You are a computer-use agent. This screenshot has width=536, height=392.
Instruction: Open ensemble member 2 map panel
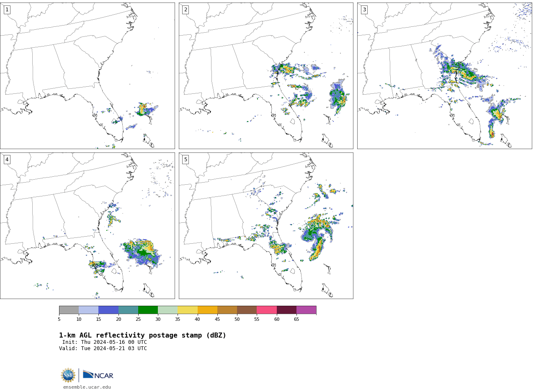[266, 76]
